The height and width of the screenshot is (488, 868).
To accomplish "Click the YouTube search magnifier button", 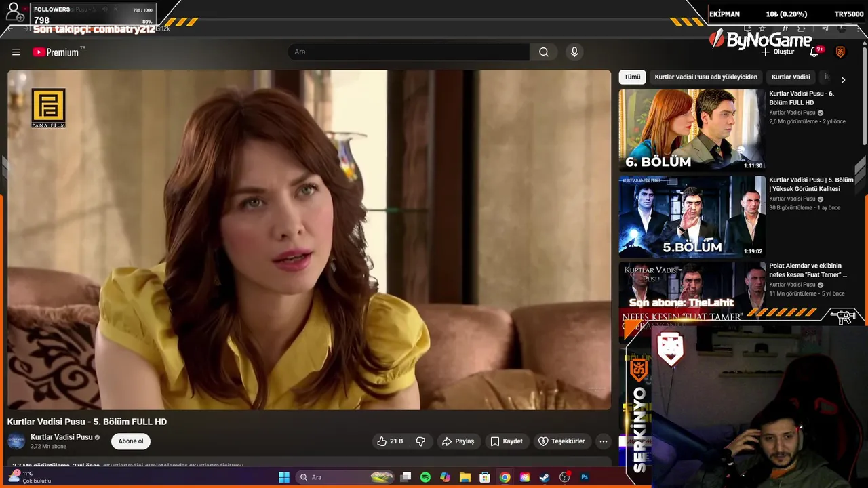I will click(x=544, y=52).
